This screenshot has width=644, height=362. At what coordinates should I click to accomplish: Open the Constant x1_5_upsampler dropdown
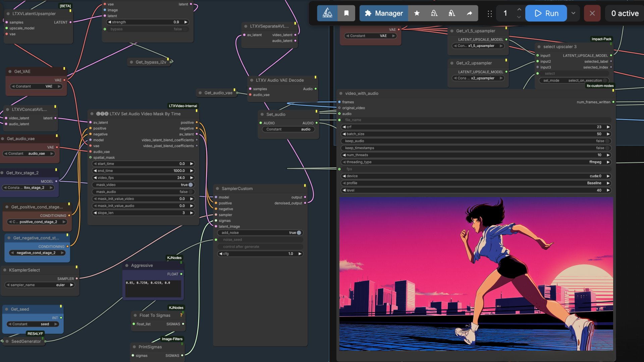tap(478, 46)
